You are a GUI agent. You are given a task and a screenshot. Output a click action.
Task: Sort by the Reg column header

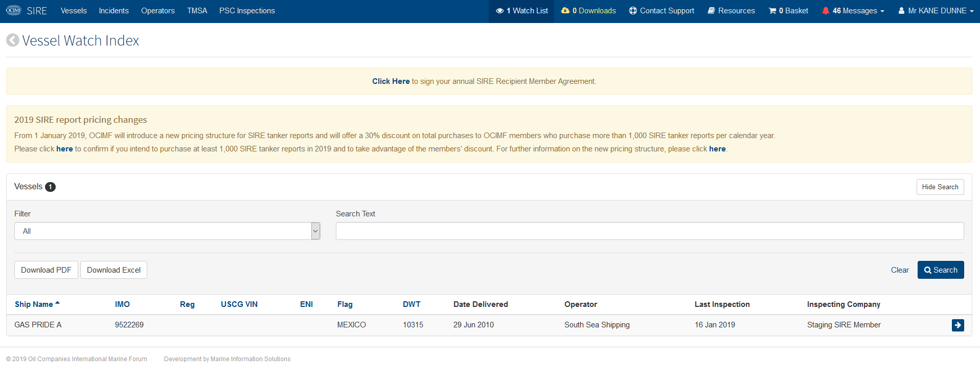[187, 304]
